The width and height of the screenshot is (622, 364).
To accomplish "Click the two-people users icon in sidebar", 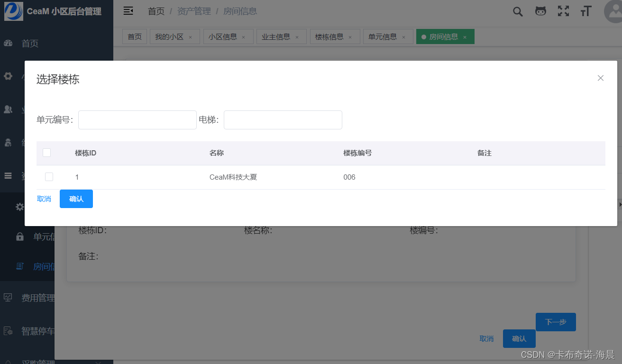I will [8, 109].
